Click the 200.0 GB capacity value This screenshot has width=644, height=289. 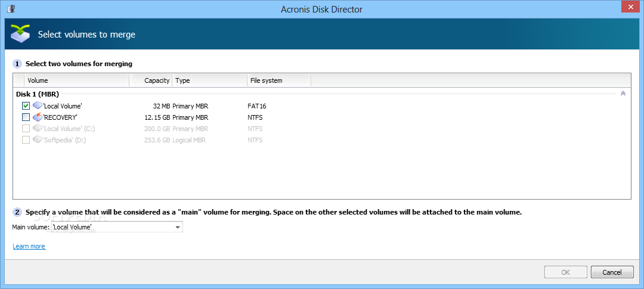(x=157, y=129)
